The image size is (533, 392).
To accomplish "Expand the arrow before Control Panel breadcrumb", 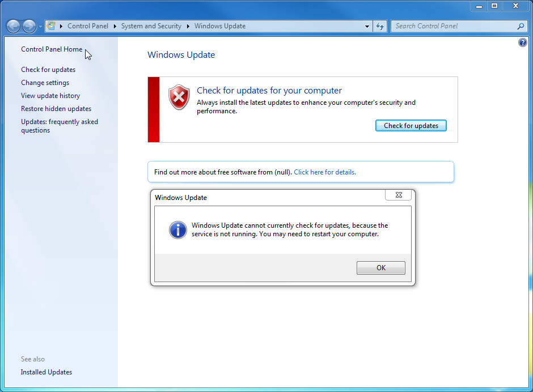I will coord(61,26).
